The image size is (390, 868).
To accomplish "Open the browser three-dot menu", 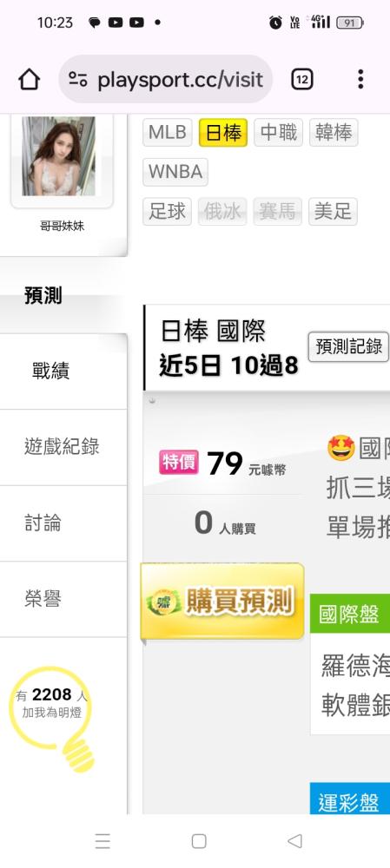I will (360, 79).
